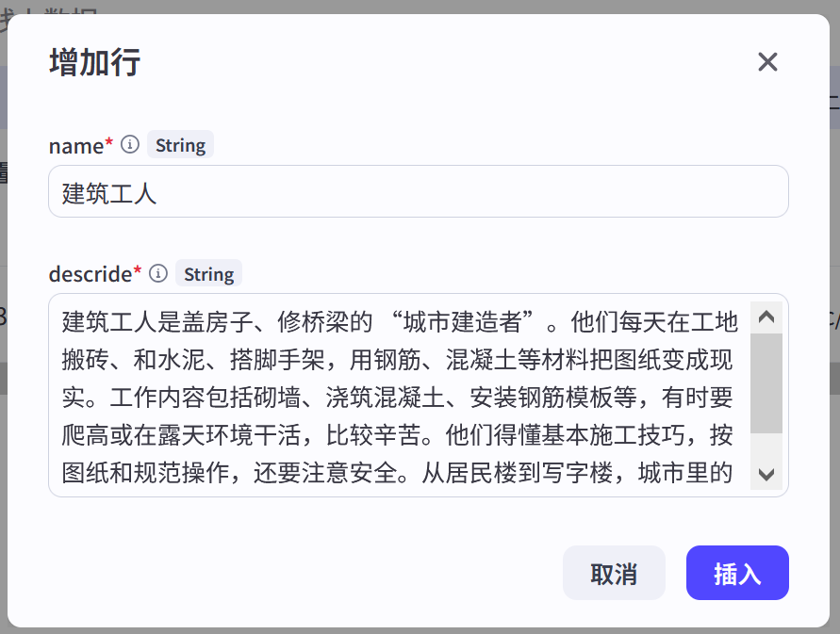Screen dimensions: 840x634
Task: Click the String type tag beside descride
Action: [209, 273]
